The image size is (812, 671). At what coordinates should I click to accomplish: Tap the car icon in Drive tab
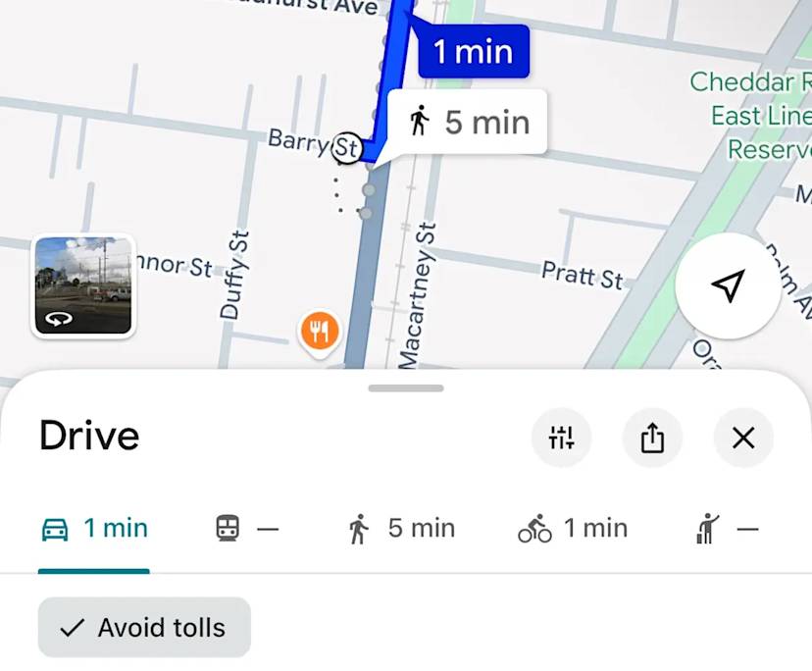(55, 530)
